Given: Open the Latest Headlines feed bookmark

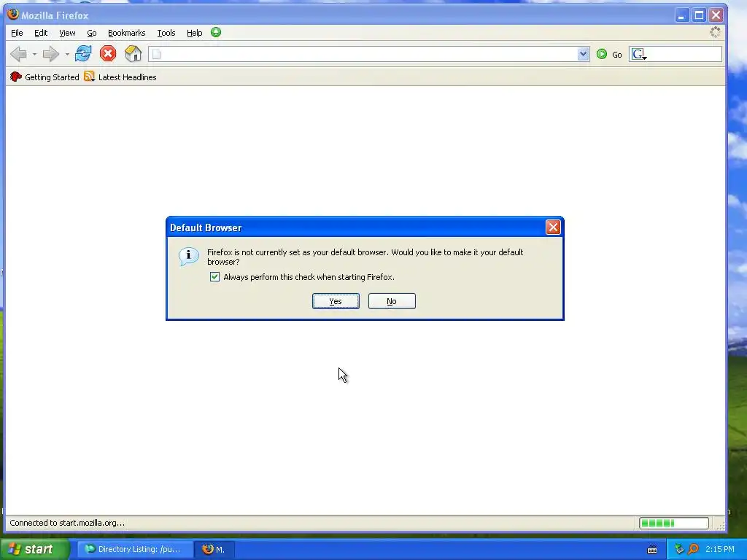Looking at the screenshot, I should [120, 77].
